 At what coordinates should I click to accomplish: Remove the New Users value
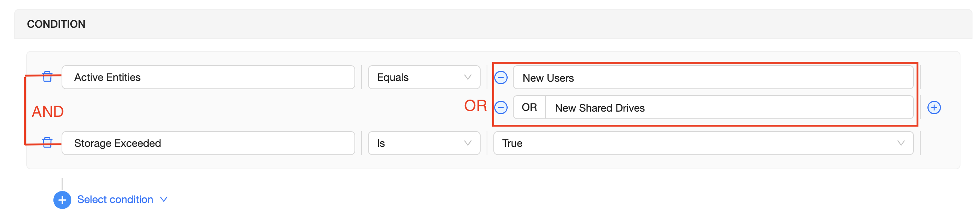501,78
